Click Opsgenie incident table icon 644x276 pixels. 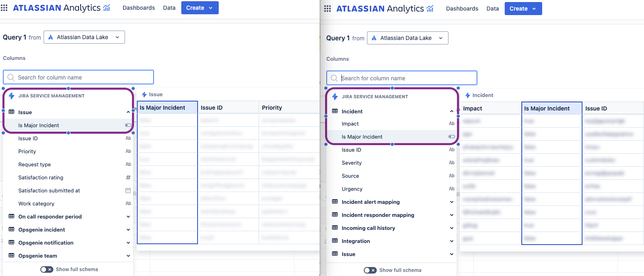pos(11,230)
